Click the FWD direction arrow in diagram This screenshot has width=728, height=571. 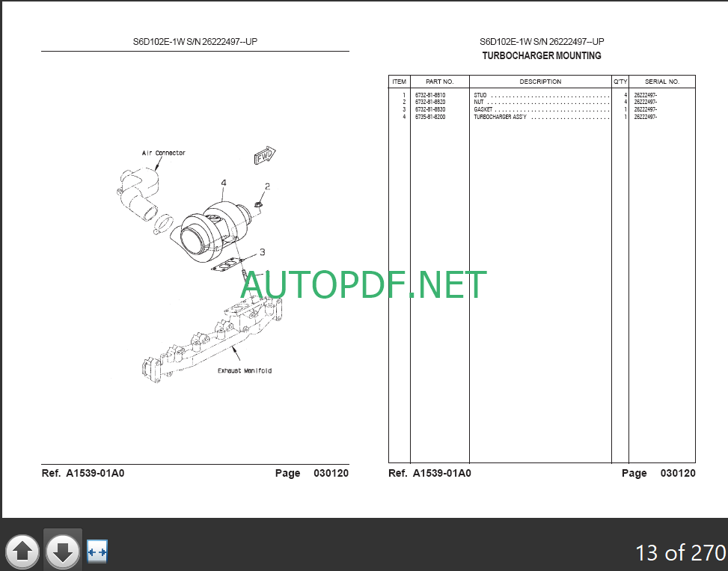[x=265, y=156]
